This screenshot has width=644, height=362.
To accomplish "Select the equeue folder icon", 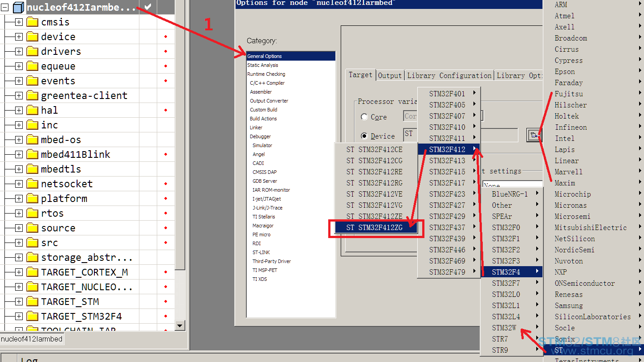I will tap(32, 66).
